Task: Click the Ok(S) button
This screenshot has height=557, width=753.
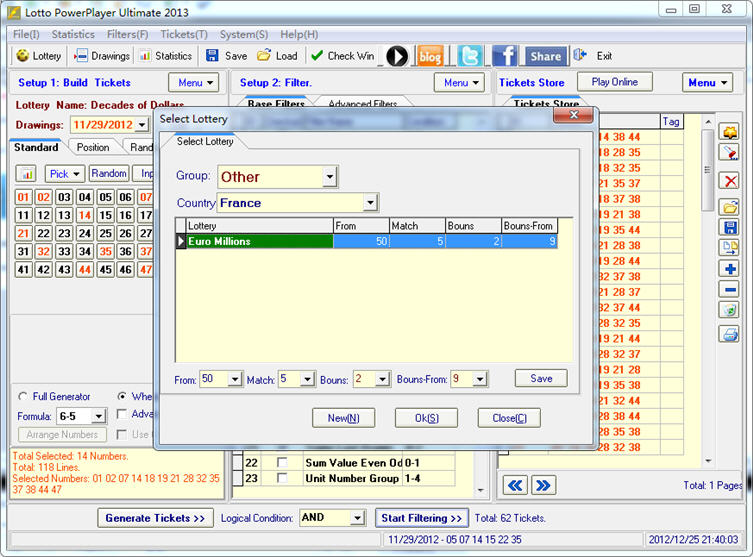Action: click(426, 418)
